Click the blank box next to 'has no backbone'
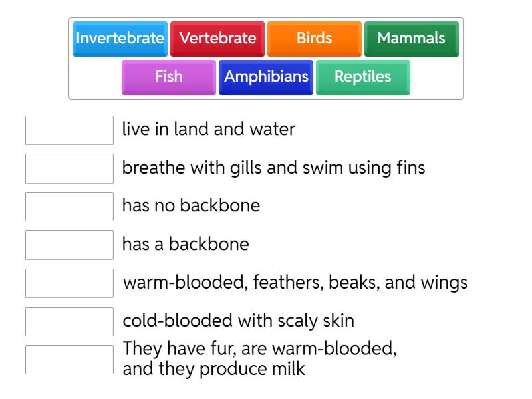Viewport: 532px width, 399px height. click(69, 207)
